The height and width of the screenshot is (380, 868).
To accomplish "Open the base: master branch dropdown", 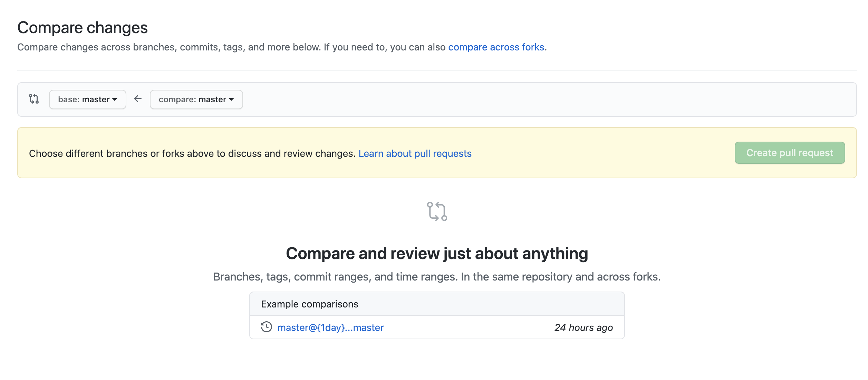I will pyautogui.click(x=87, y=99).
